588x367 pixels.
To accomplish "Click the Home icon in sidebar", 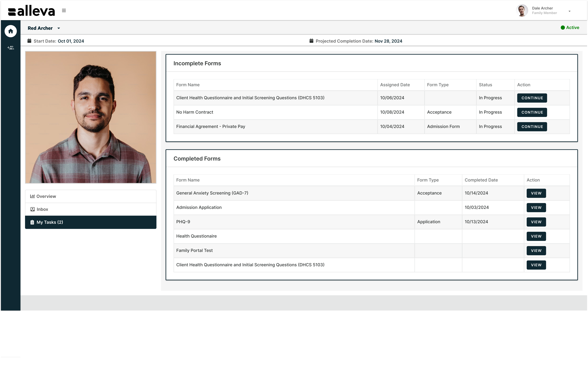I will [11, 31].
